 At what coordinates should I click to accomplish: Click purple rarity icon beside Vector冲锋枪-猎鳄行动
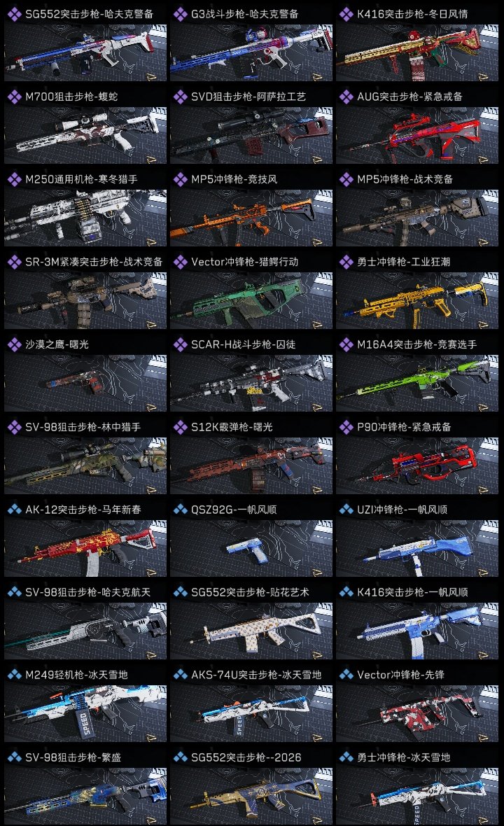pos(180,262)
